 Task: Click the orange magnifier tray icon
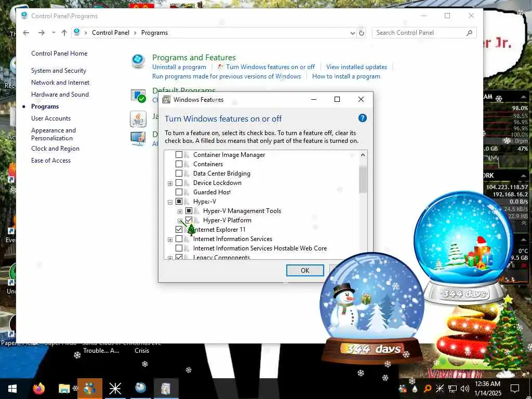pos(428,389)
